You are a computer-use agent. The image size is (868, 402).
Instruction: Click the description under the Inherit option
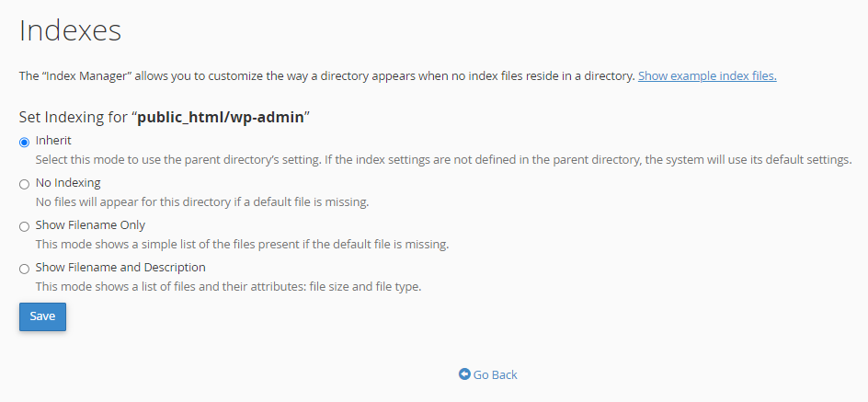coord(443,159)
